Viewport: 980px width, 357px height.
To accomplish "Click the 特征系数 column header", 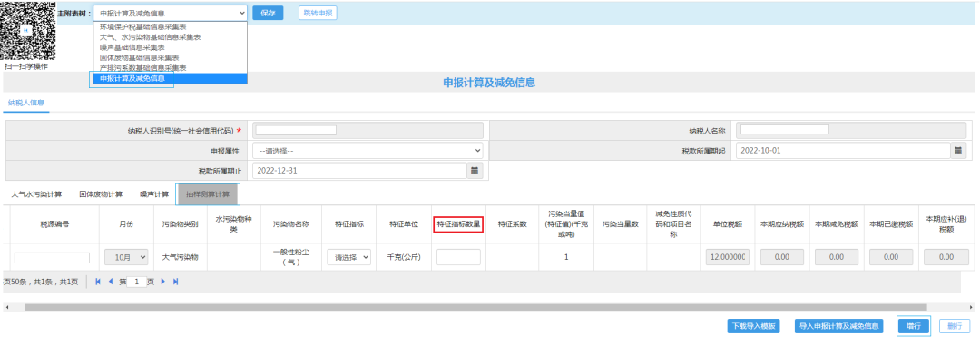I will click(513, 223).
